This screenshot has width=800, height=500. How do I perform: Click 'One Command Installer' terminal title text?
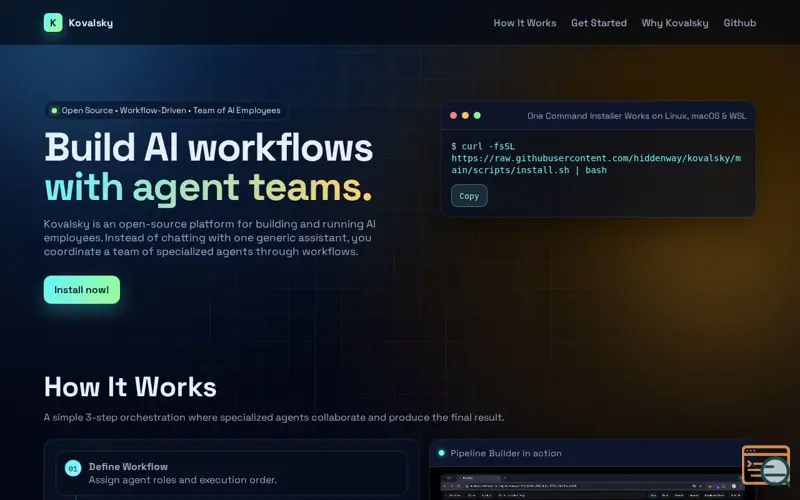(636, 116)
